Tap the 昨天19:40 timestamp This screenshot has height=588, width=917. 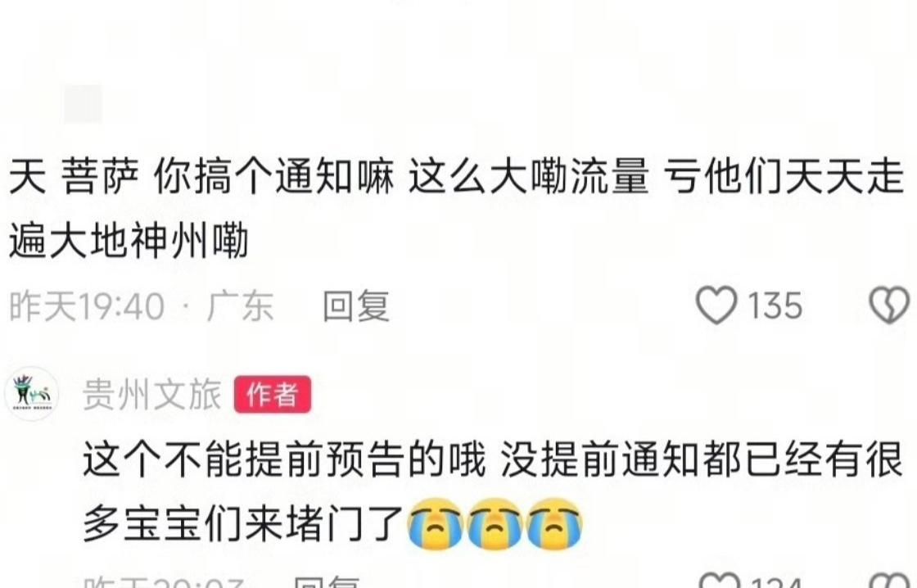coord(87,306)
